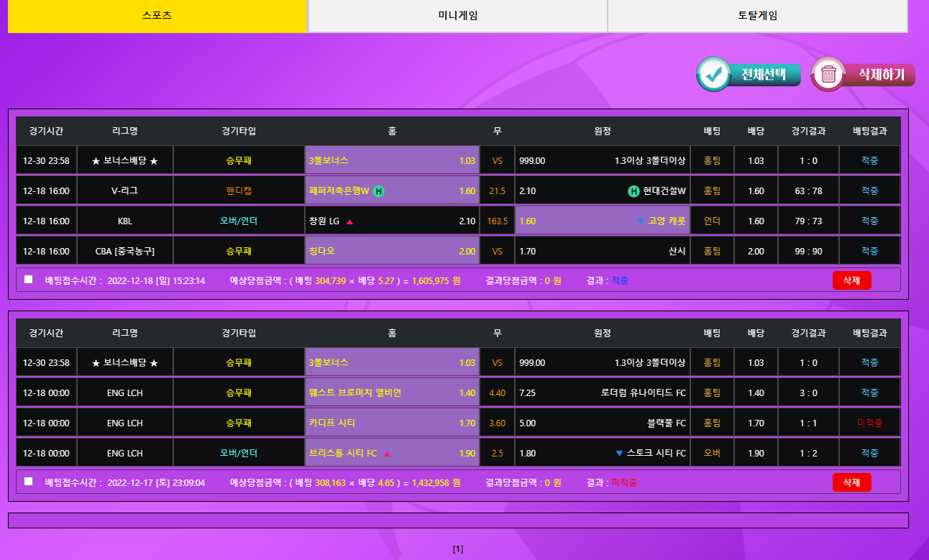Open the 미니게임 tab
Viewport: 929px width, 560px height.
click(x=457, y=16)
